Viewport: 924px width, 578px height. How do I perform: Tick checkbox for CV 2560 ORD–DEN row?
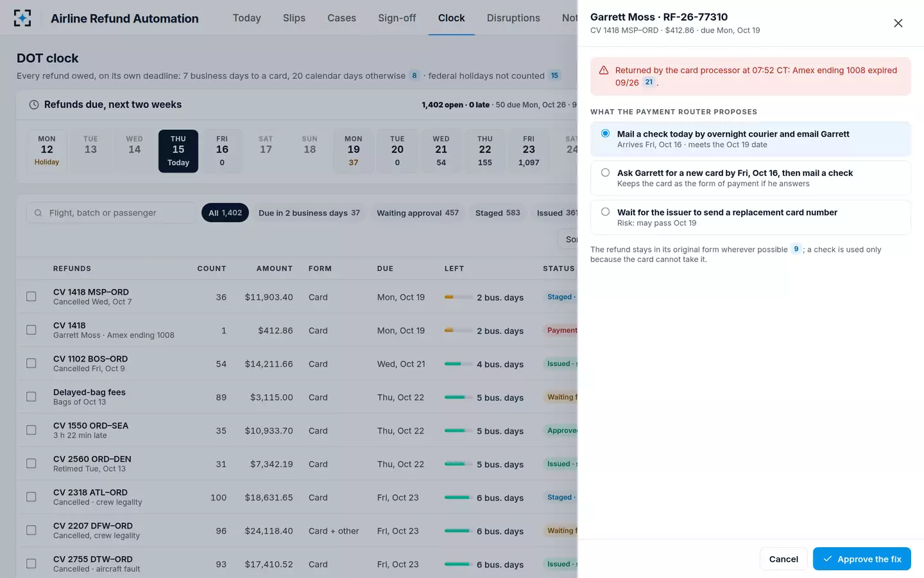[31, 463]
